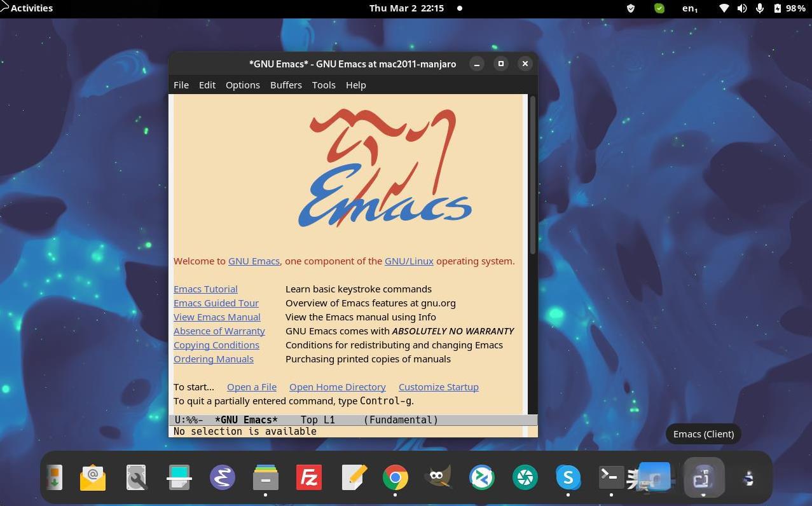The width and height of the screenshot is (812, 506).
Task: Open the blue-green arrows app in dock
Action: coord(482,477)
